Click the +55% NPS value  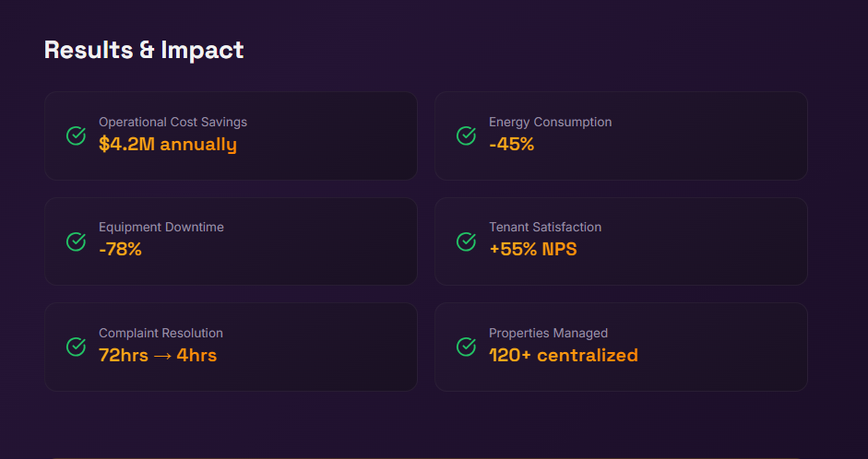(x=533, y=250)
